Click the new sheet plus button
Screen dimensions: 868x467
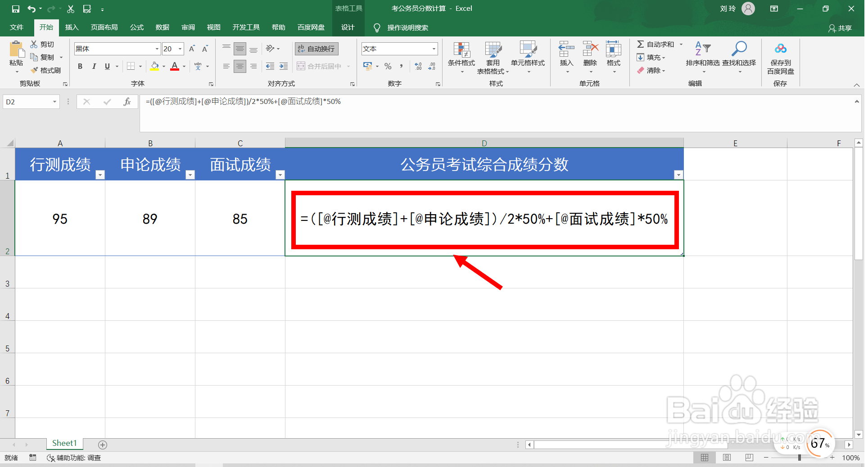(x=102, y=445)
